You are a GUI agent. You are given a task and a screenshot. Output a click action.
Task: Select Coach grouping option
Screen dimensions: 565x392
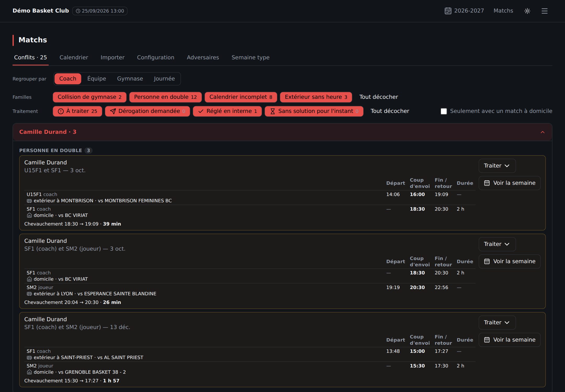pyautogui.click(x=68, y=79)
